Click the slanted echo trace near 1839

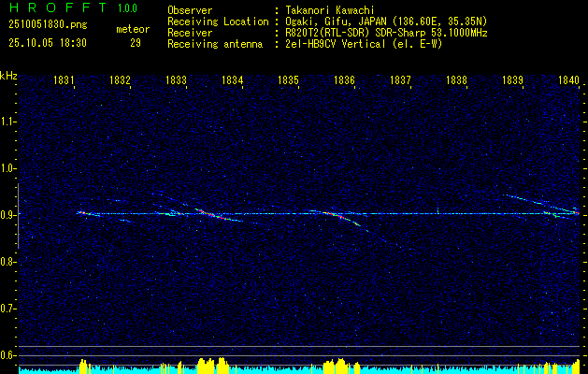pos(540,204)
